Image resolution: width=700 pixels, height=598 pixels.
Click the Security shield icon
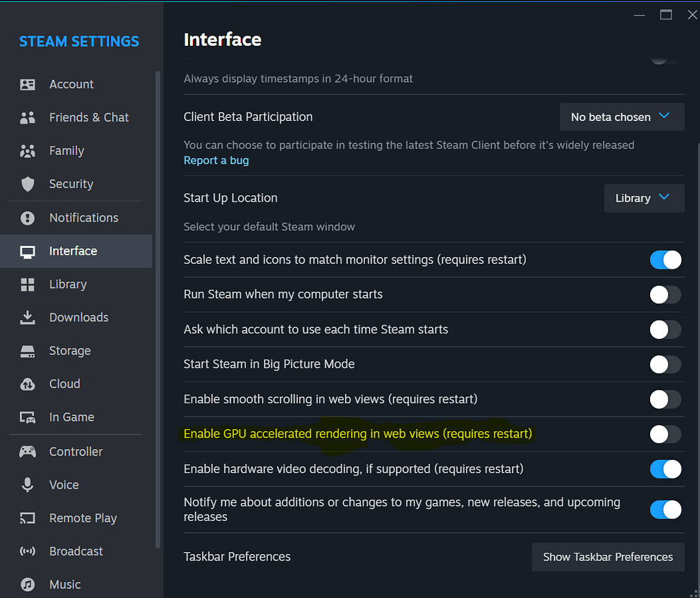pyautogui.click(x=28, y=184)
